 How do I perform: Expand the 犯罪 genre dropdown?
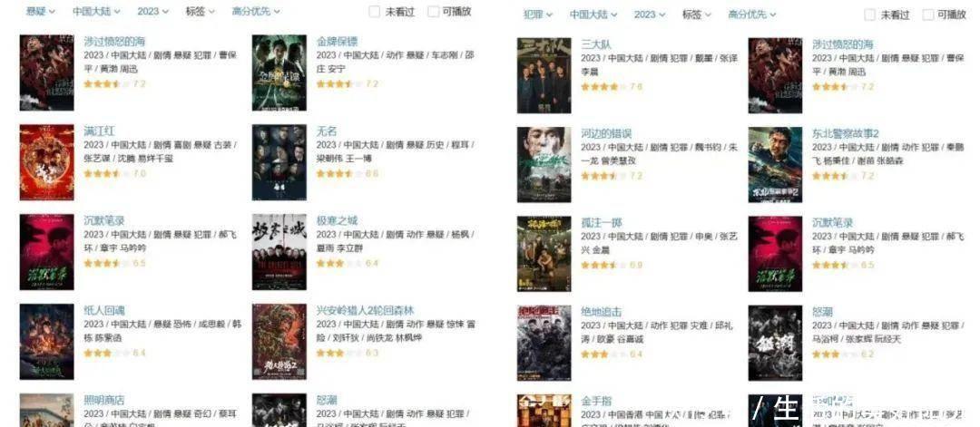537,15
